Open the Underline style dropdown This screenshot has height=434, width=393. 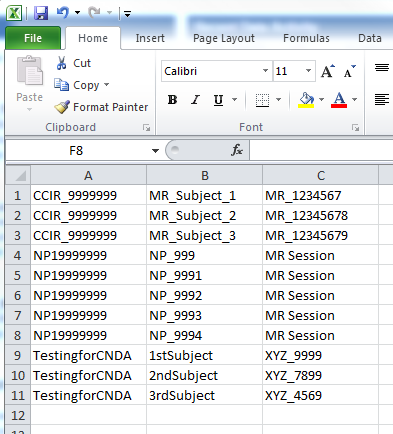coord(234,100)
